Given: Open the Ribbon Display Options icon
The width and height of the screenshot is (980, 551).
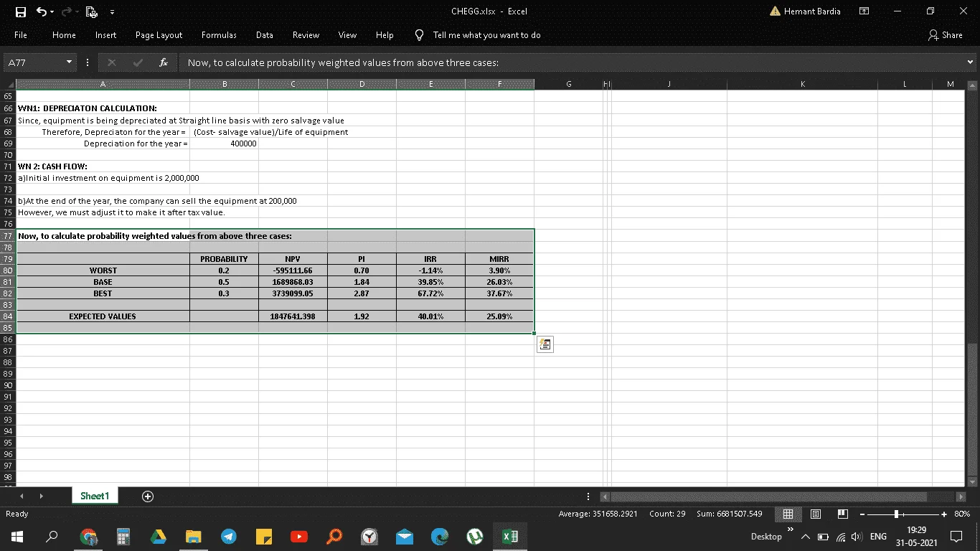Looking at the screenshot, I should [x=864, y=11].
